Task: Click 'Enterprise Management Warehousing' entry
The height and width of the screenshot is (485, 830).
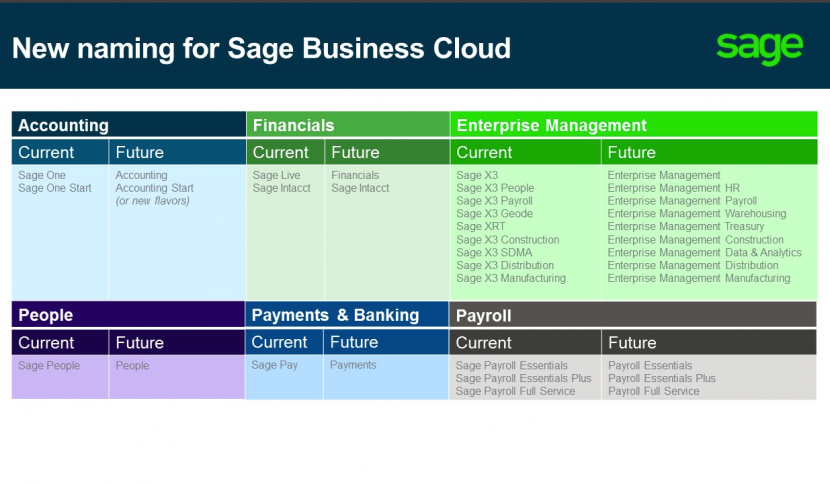Action: [x=697, y=213]
